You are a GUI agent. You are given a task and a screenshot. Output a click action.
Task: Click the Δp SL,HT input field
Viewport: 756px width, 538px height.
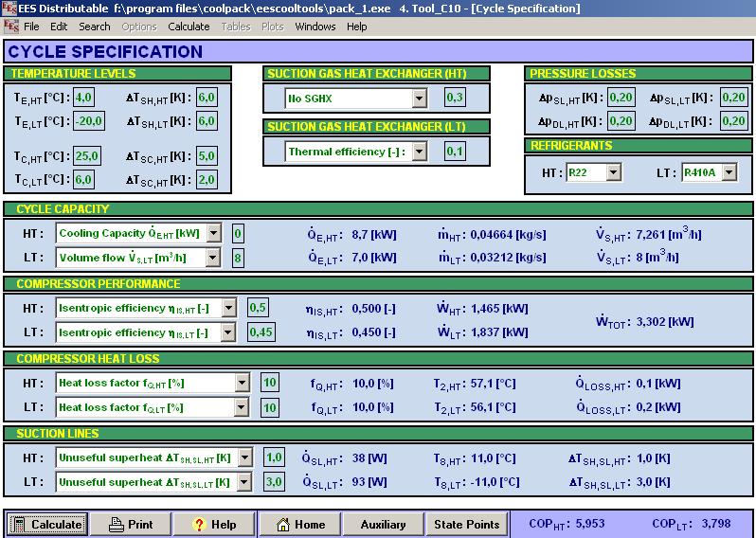(x=621, y=97)
